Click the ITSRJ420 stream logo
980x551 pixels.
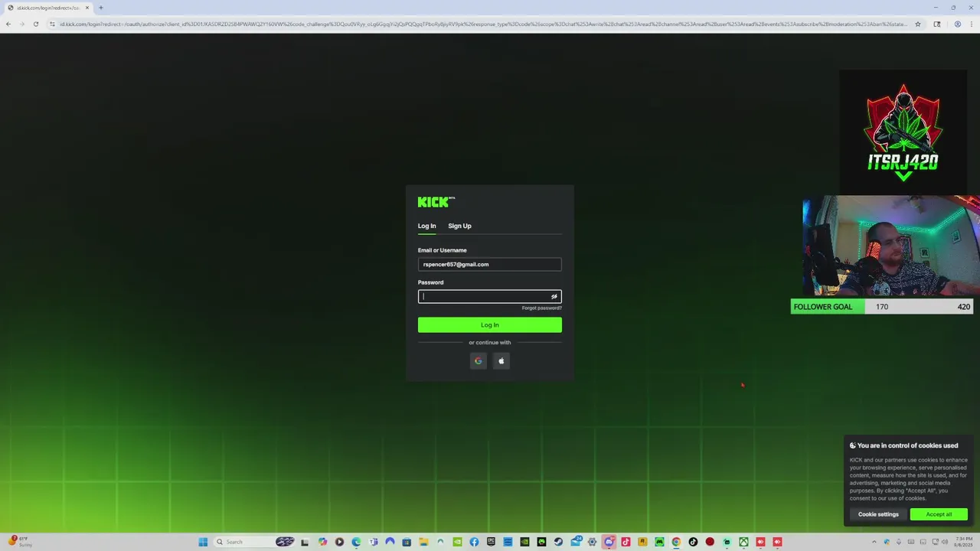pos(903,132)
